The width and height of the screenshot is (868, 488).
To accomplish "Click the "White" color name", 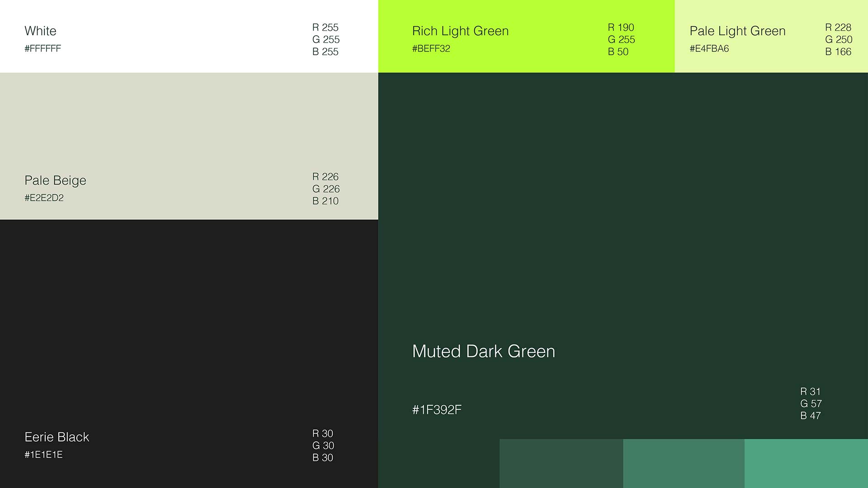I will (x=40, y=31).
